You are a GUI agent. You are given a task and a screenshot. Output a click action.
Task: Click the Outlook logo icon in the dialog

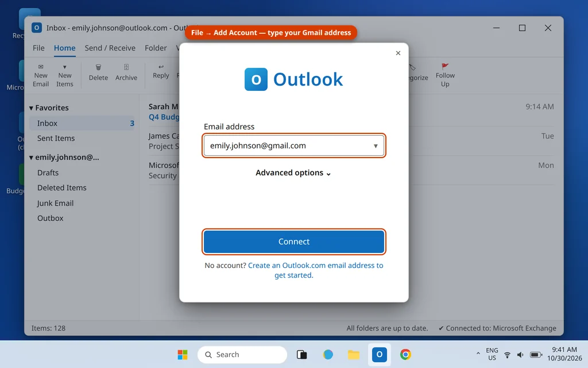pyautogui.click(x=256, y=79)
